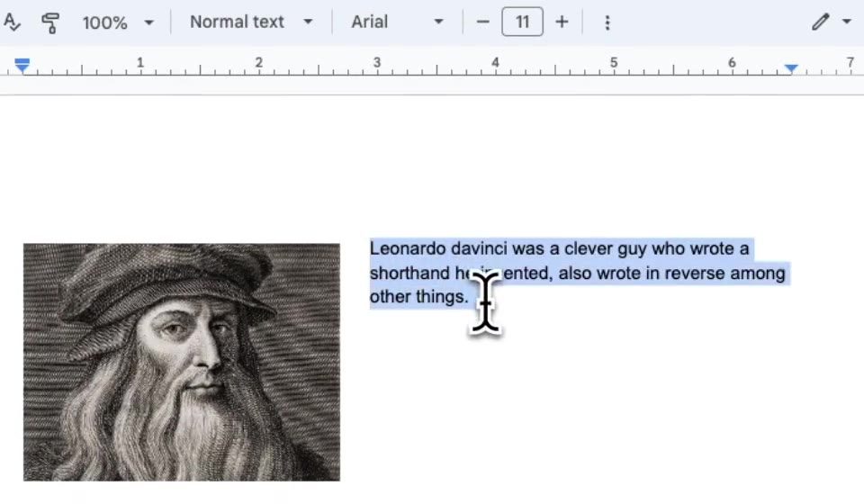Click the pencil editing mode icon
The width and height of the screenshot is (864, 504).
pyautogui.click(x=820, y=22)
